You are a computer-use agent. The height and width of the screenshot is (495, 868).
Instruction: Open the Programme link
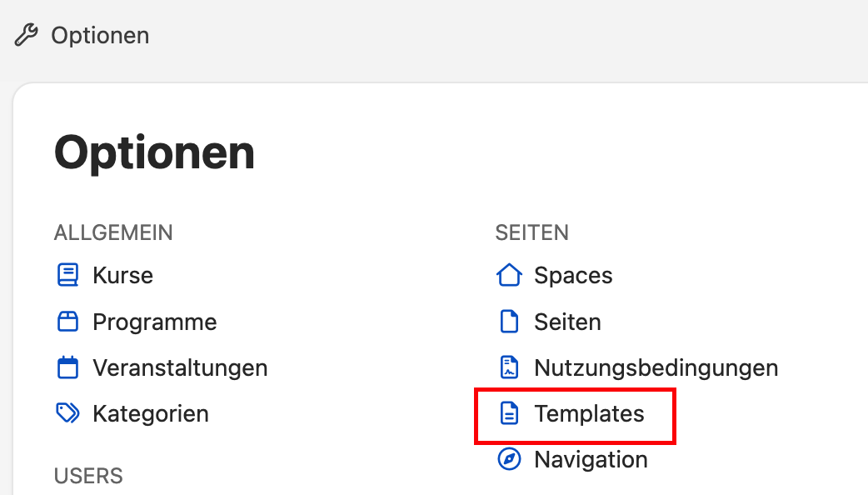pyautogui.click(x=155, y=322)
